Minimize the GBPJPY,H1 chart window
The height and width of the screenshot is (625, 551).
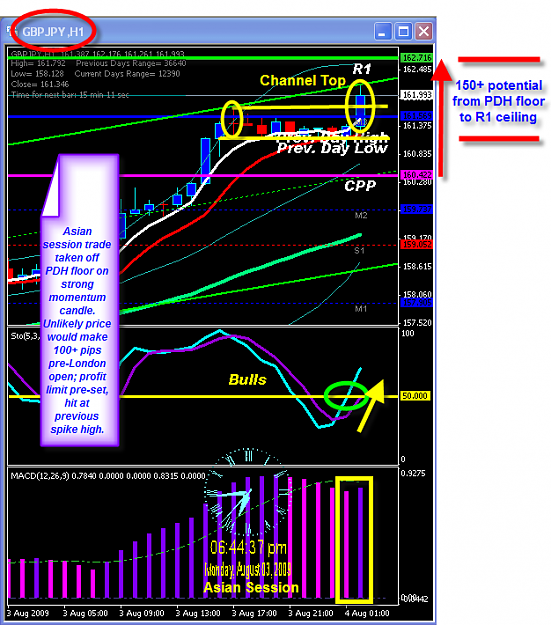[382, 31]
